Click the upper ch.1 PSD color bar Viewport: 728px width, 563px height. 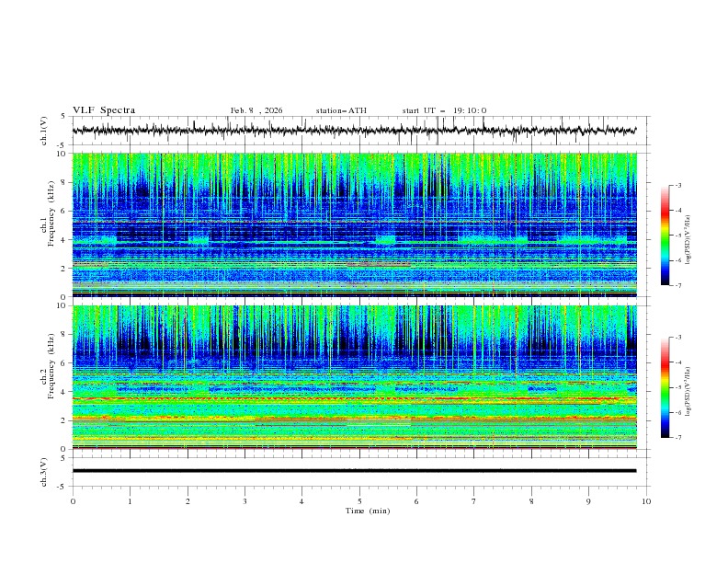click(x=665, y=236)
